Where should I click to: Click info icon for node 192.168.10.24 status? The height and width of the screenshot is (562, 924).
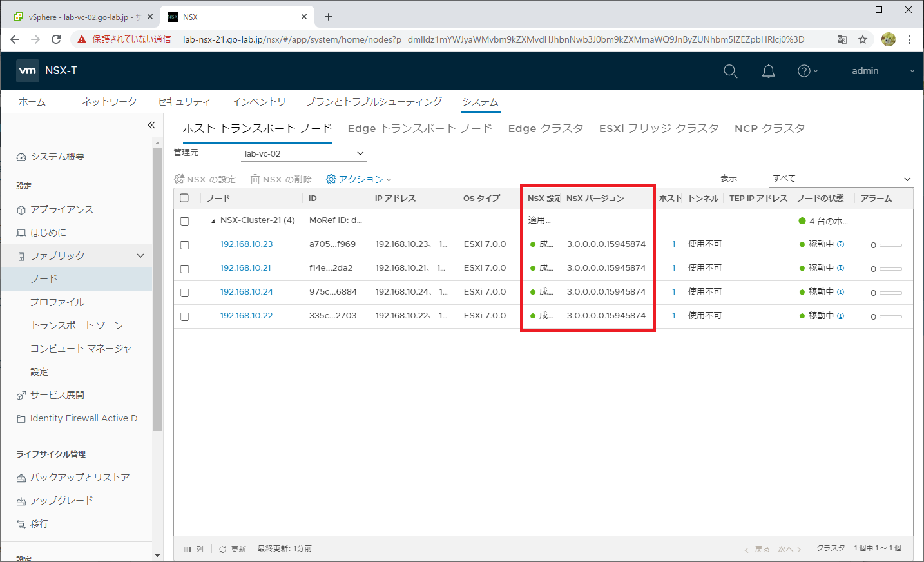(x=840, y=292)
